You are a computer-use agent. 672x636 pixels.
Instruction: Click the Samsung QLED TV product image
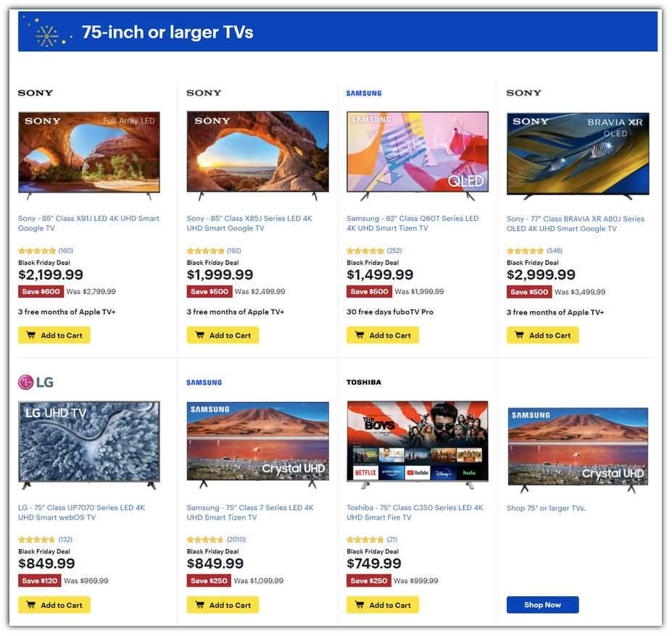click(x=418, y=156)
